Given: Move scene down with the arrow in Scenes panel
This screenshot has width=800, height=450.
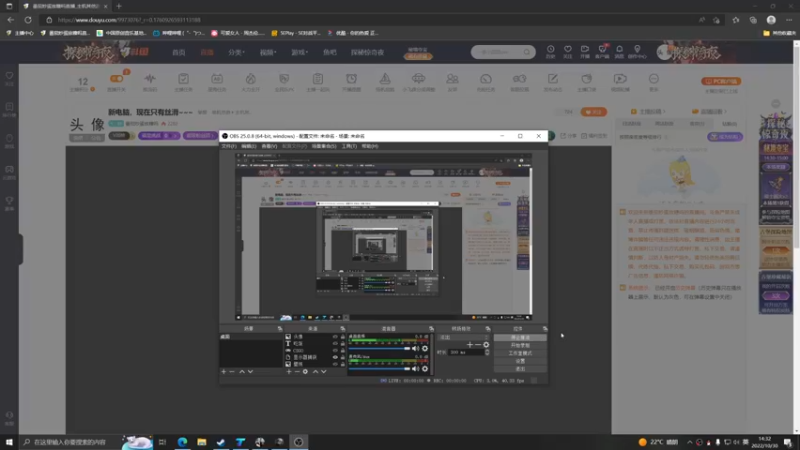Looking at the screenshot, I should (250, 372).
